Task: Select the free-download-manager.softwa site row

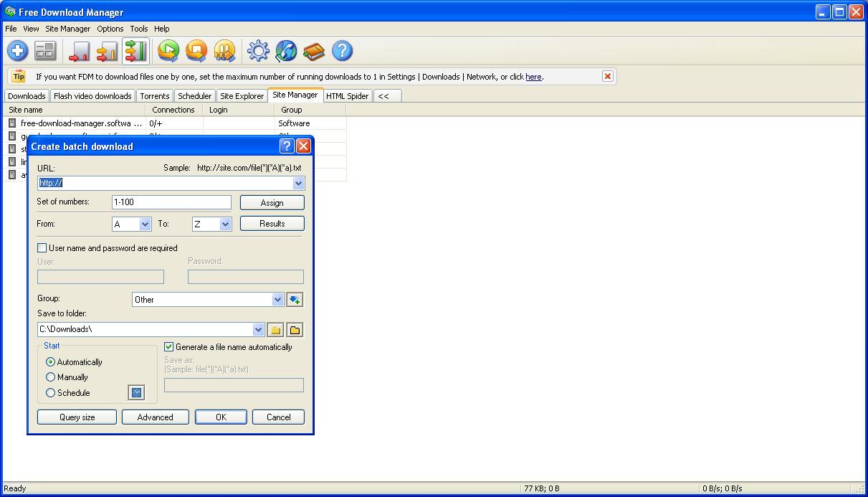Action: pyautogui.click(x=175, y=123)
